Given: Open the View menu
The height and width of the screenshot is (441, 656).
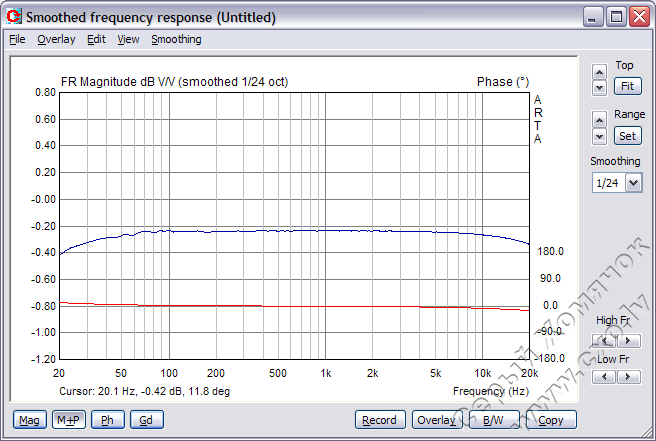Looking at the screenshot, I should point(128,39).
